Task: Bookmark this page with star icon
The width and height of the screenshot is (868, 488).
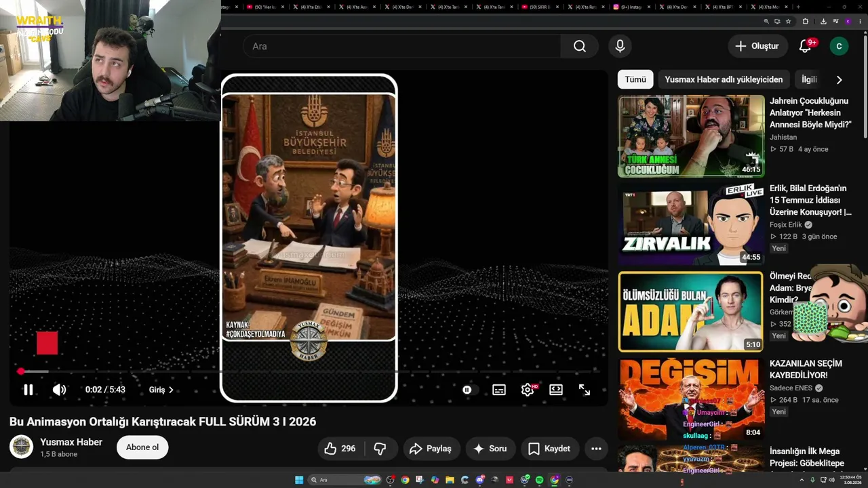Action: click(x=788, y=21)
